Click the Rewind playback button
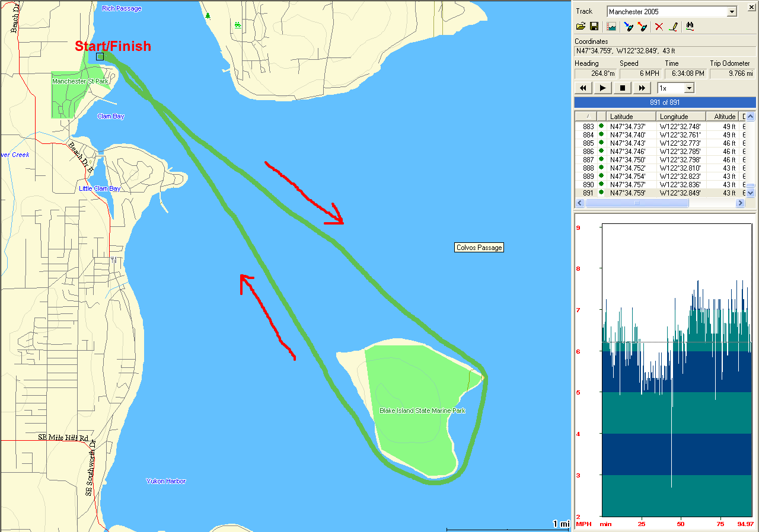759x532 pixels. [x=583, y=88]
